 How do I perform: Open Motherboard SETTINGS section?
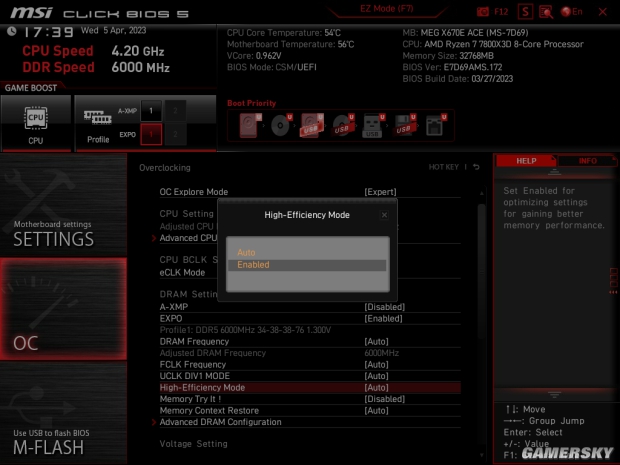63,205
